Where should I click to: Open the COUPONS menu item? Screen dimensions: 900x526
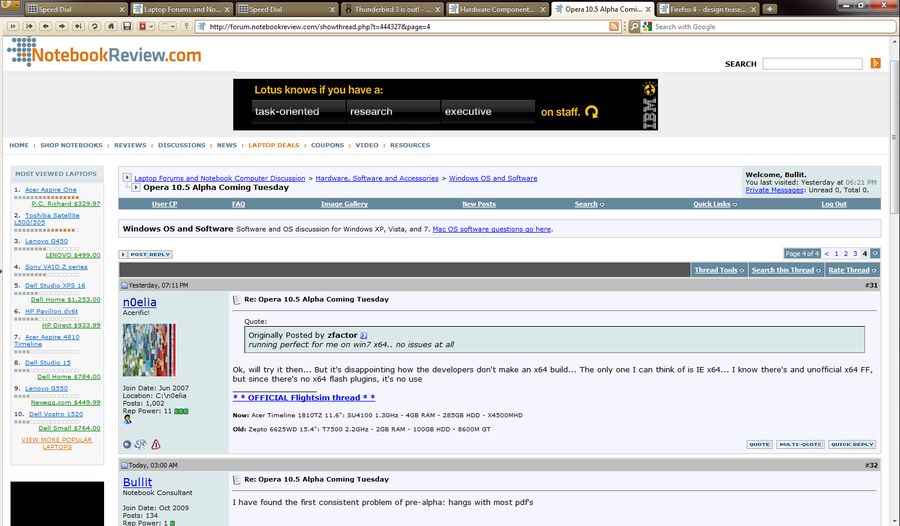pos(327,145)
